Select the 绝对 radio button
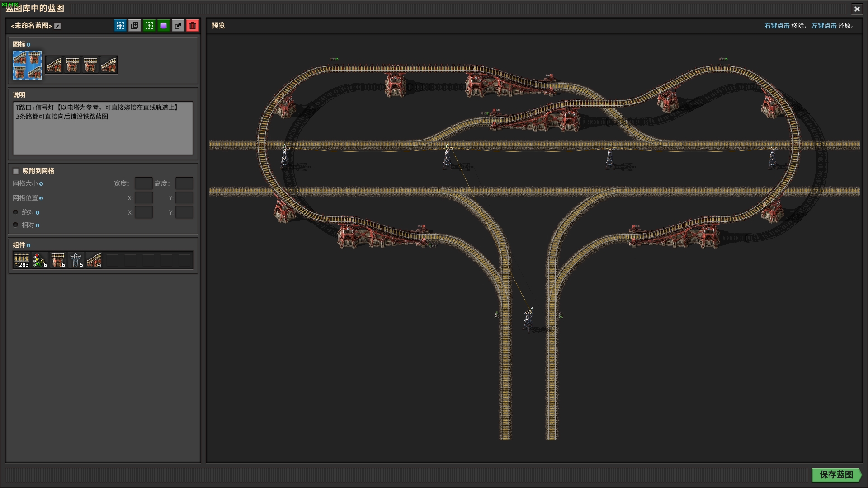The image size is (868, 488). pyautogui.click(x=15, y=212)
